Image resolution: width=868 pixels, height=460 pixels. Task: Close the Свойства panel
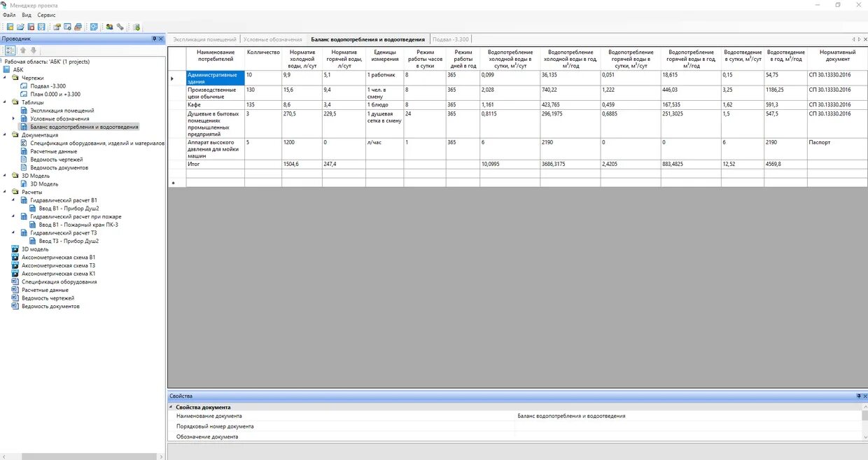[864, 396]
